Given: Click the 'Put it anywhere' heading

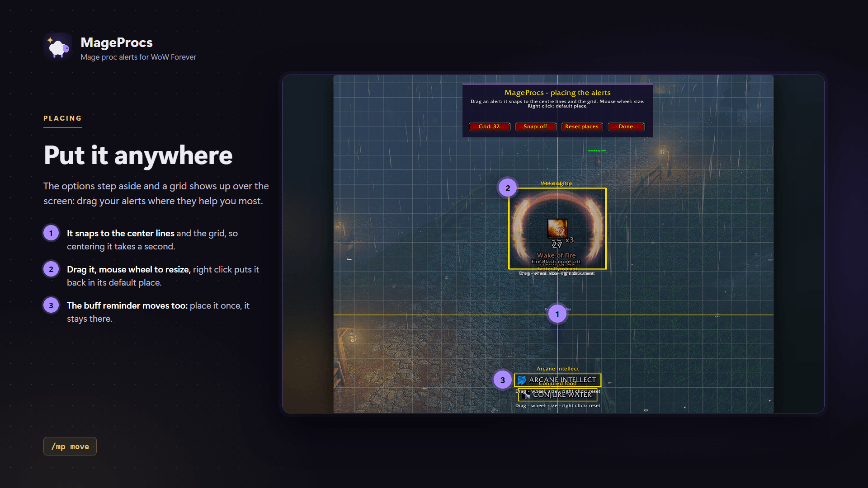Looking at the screenshot, I should [138, 155].
